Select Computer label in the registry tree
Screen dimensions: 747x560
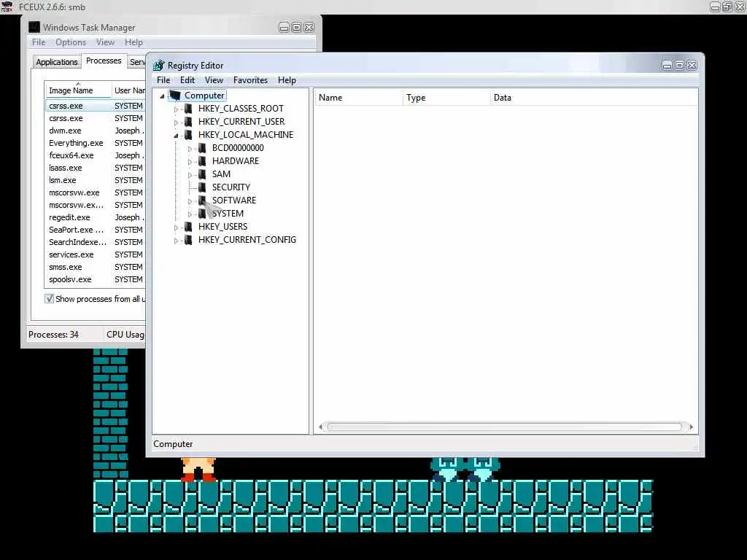click(204, 96)
